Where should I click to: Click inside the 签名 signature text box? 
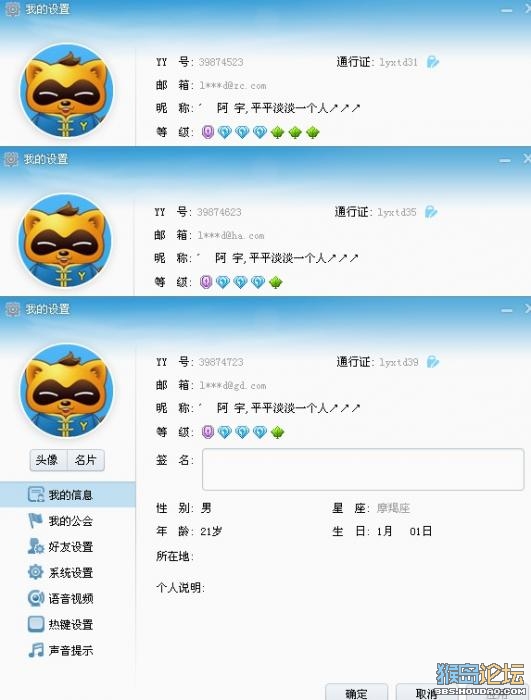363,469
